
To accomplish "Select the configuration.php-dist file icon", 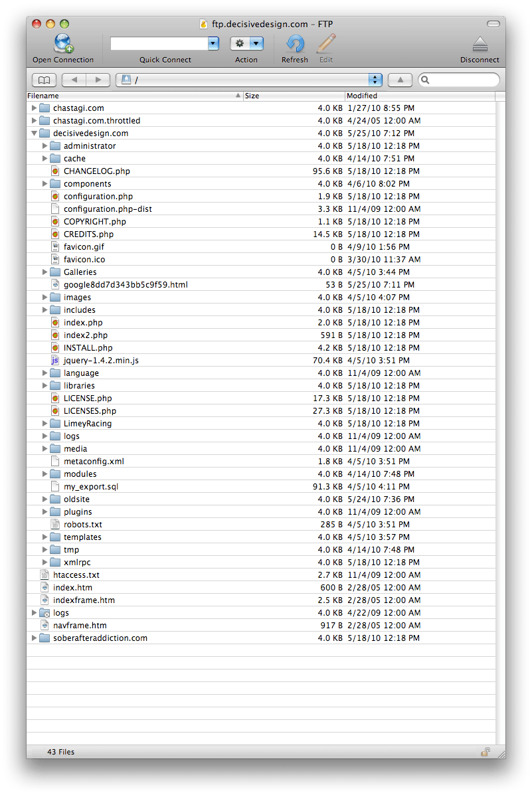I will point(55,209).
